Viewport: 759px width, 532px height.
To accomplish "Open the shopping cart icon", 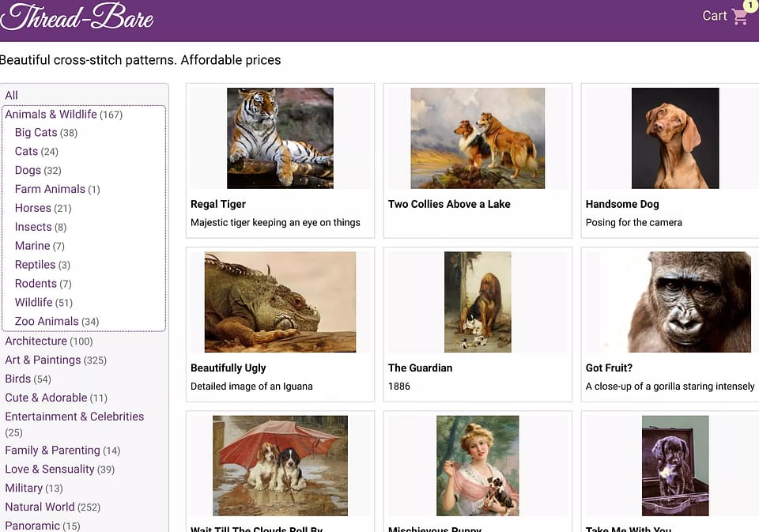I will (x=739, y=17).
